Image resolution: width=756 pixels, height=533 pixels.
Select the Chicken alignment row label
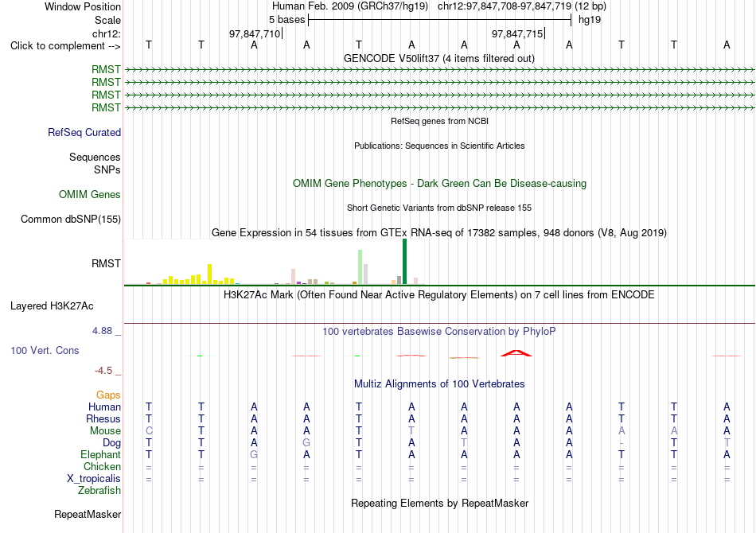[x=102, y=466]
